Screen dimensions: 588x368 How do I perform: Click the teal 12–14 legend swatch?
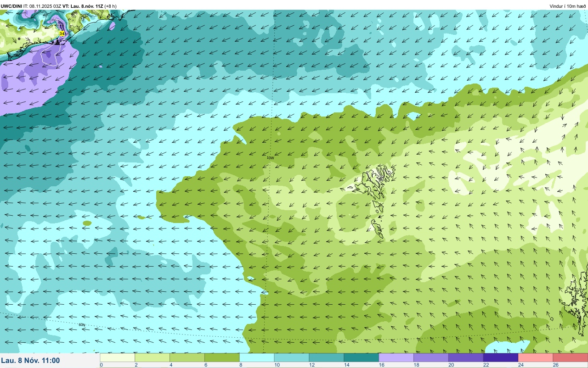tap(327, 357)
